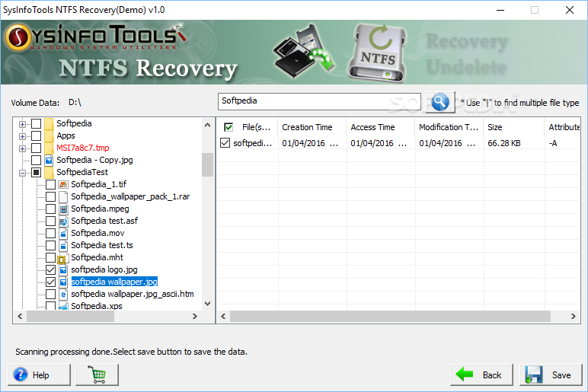Viewport: 588px width, 392px height.
Task: Click the Softpedia search input field
Action: tap(319, 101)
